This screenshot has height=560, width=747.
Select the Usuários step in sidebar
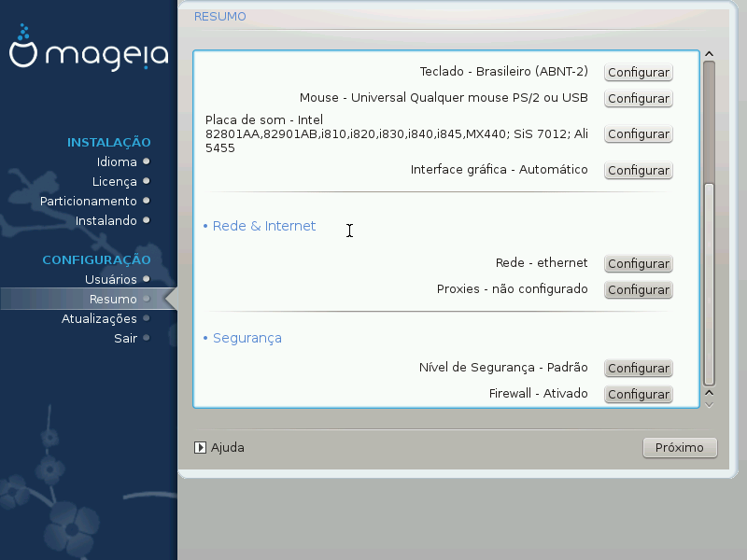[110, 279]
